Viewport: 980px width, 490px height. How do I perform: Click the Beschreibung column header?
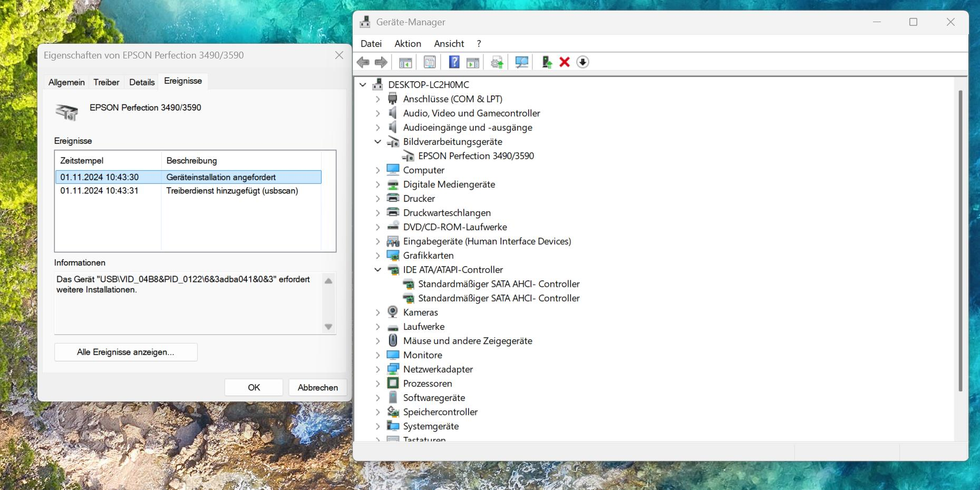click(241, 160)
